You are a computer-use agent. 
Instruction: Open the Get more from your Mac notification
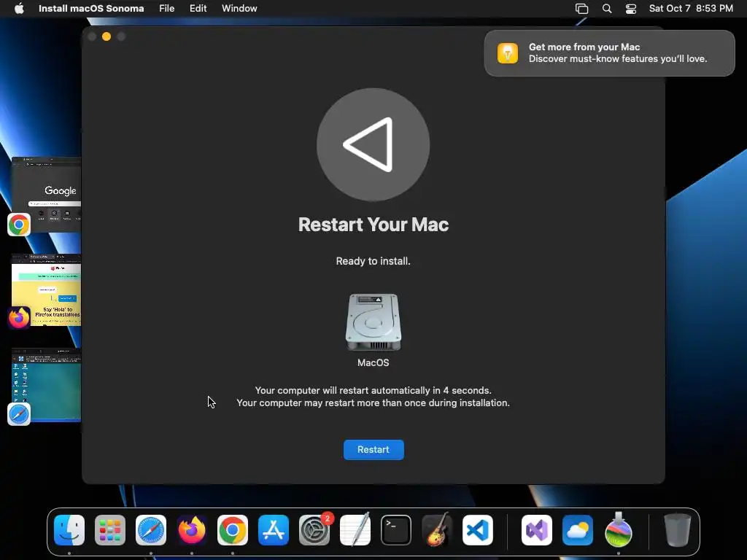(609, 52)
